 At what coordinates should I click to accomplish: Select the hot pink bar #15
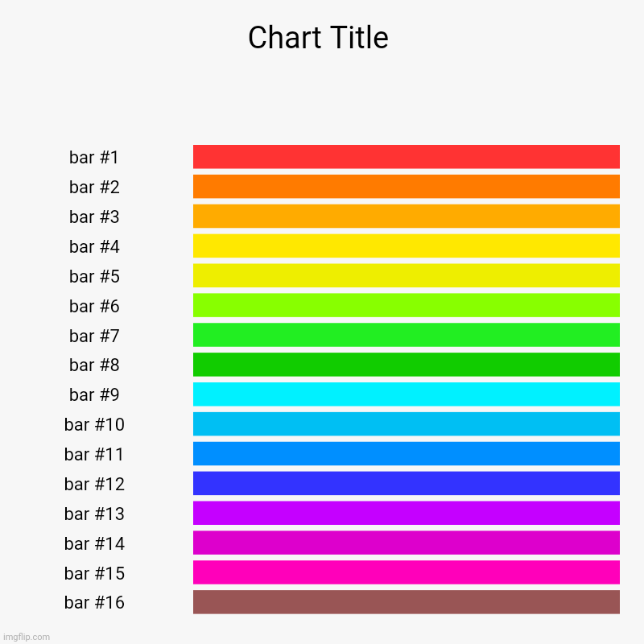[x=406, y=572]
